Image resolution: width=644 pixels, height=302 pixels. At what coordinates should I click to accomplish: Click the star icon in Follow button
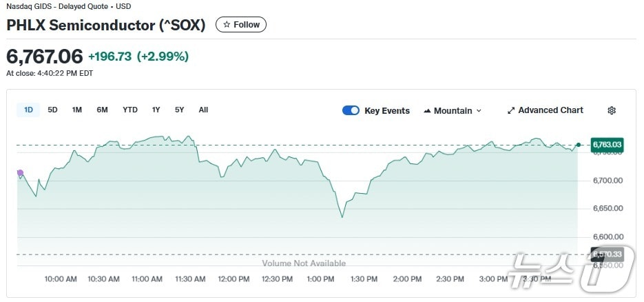click(227, 25)
